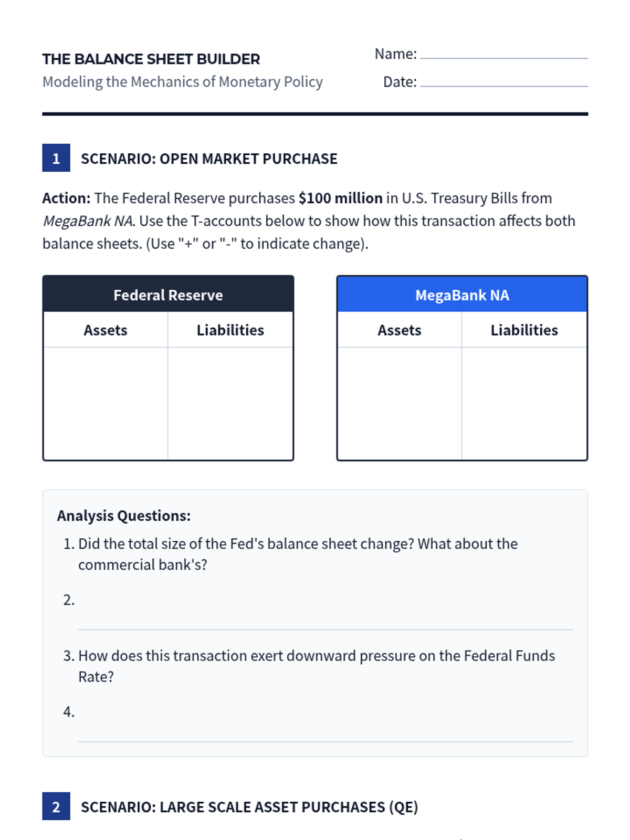
Task: Click the Analysis Questions heading
Action: [x=124, y=516]
